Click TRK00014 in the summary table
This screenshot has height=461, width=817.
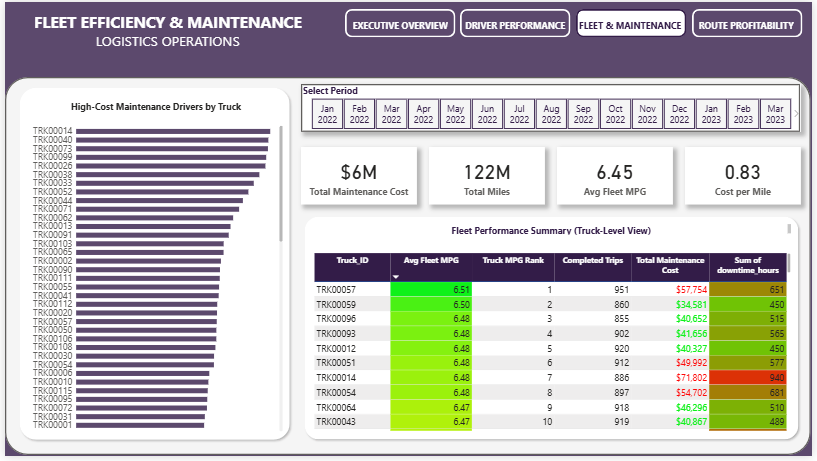(x=336, y=378)
